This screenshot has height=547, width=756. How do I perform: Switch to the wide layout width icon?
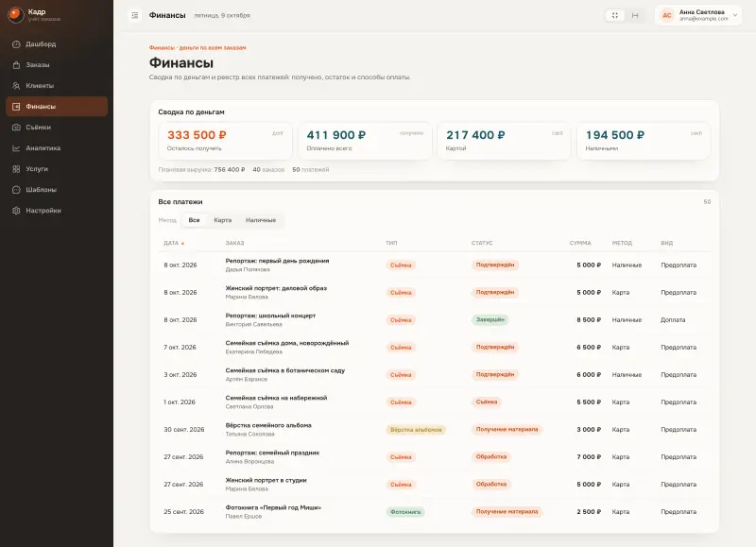[635, 15]
